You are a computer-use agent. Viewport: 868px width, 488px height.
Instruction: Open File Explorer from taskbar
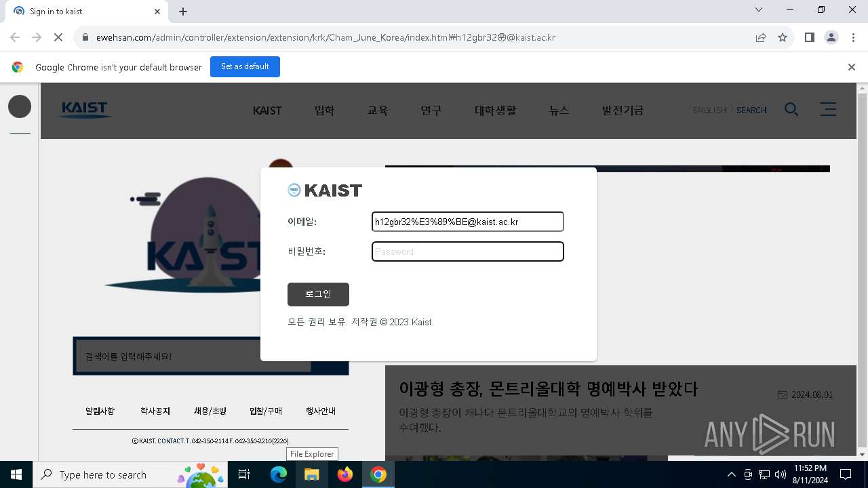coord(312,474)
